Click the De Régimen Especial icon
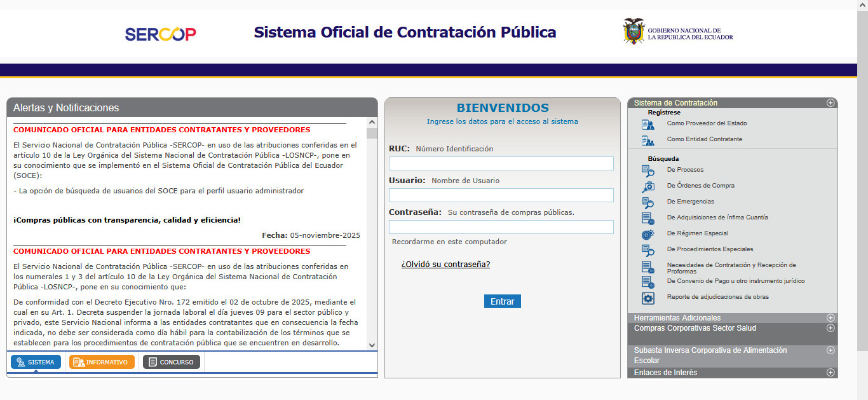 tap(648, 234)
